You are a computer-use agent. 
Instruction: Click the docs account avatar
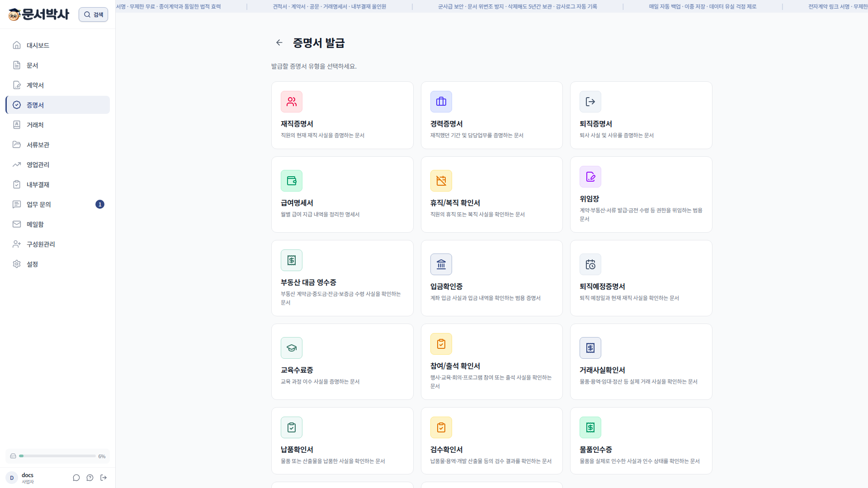pyautogui.click(x=12, y=478)
